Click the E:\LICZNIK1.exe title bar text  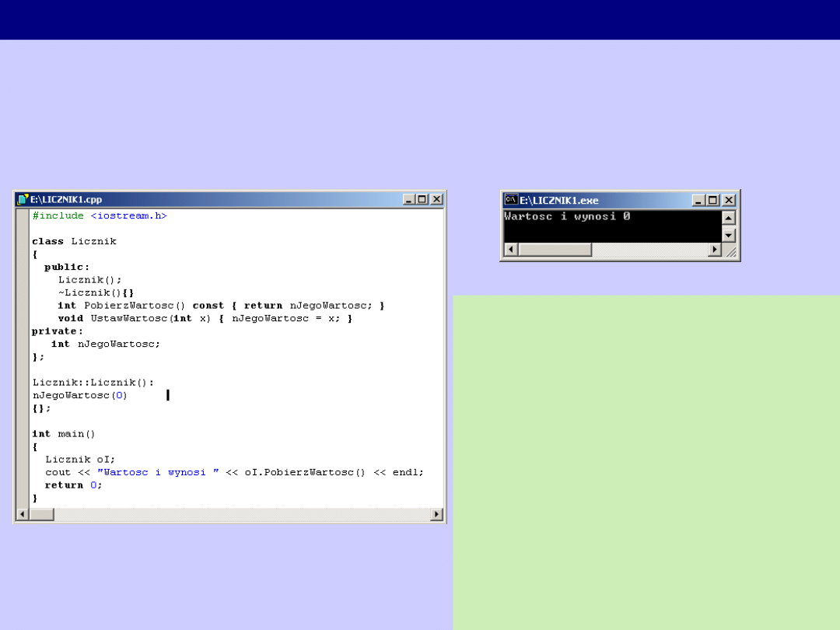[558, 201]
